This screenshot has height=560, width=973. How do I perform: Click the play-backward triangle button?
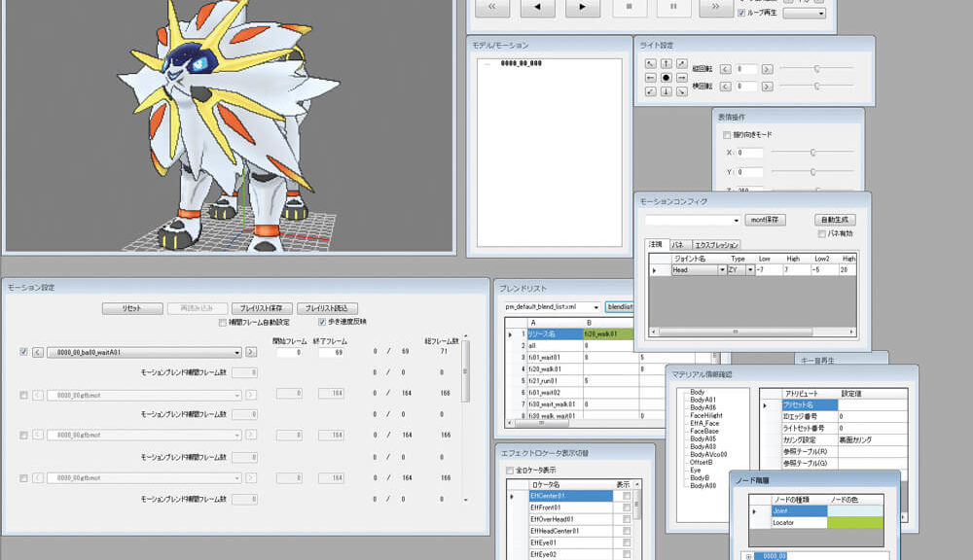(537, 8)
